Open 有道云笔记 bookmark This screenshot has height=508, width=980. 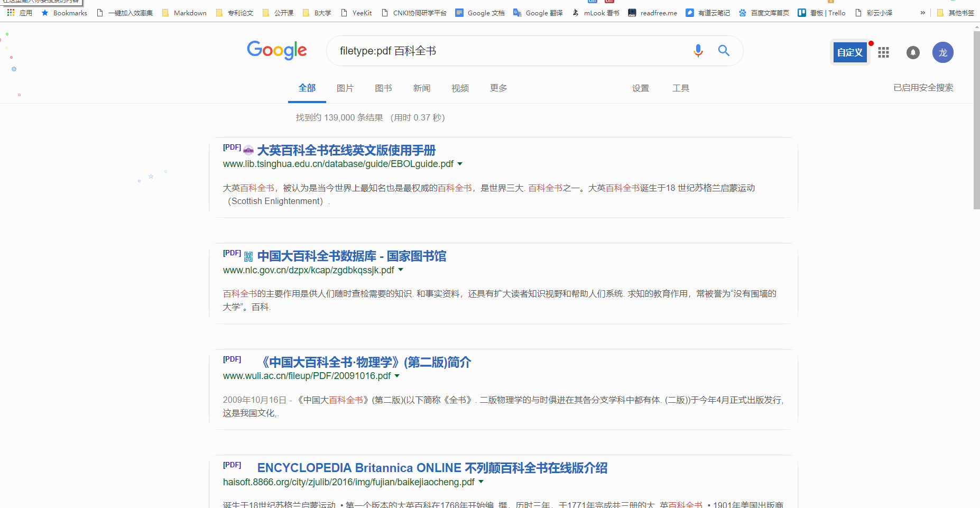[708, 13]
